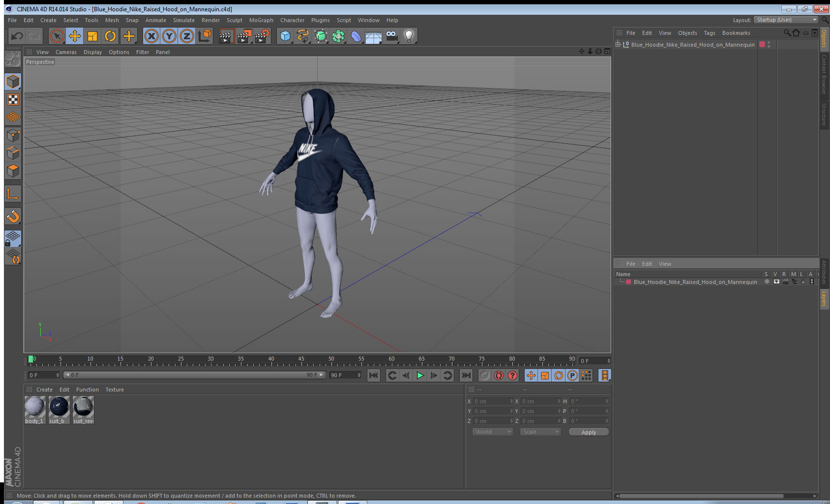
Task: Add a camera object
Action: 391,36
